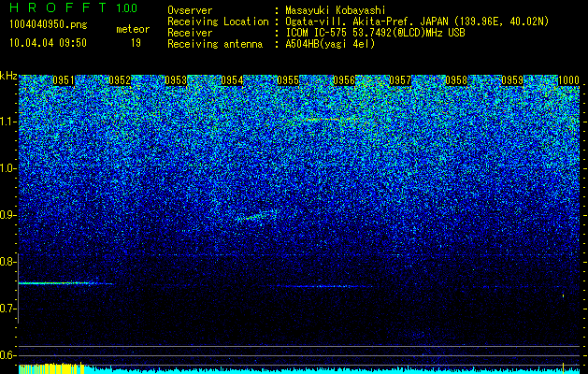The height and width of the screenshot is (374, 588).
Task: Select the filename 1004040950.png
Action: point(49,25)
